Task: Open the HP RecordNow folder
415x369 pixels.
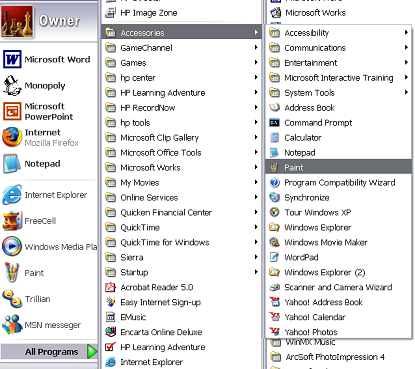Action: coord(182,107)
